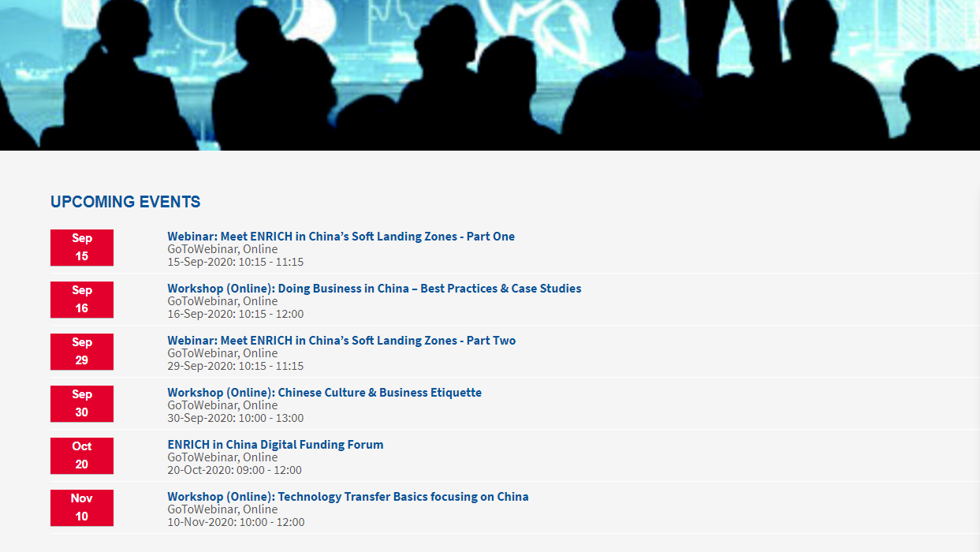Open Doing Business in China workshop link
The image size is (980, 552).
374,289
